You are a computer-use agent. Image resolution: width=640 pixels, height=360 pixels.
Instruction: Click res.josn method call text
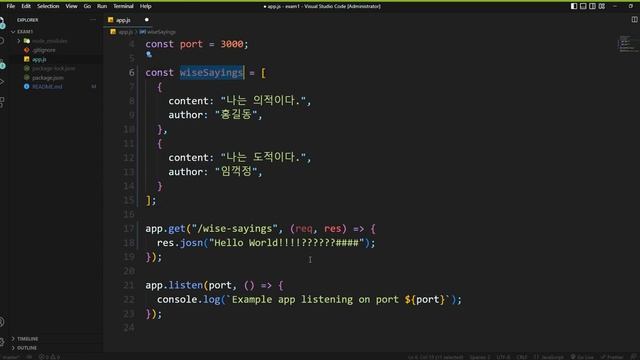(x=180, y=243)
